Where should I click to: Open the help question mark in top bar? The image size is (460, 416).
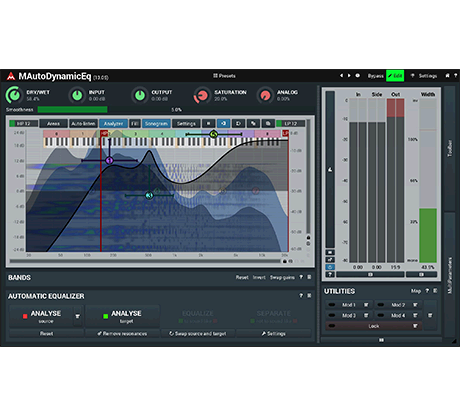pos(455,76)
